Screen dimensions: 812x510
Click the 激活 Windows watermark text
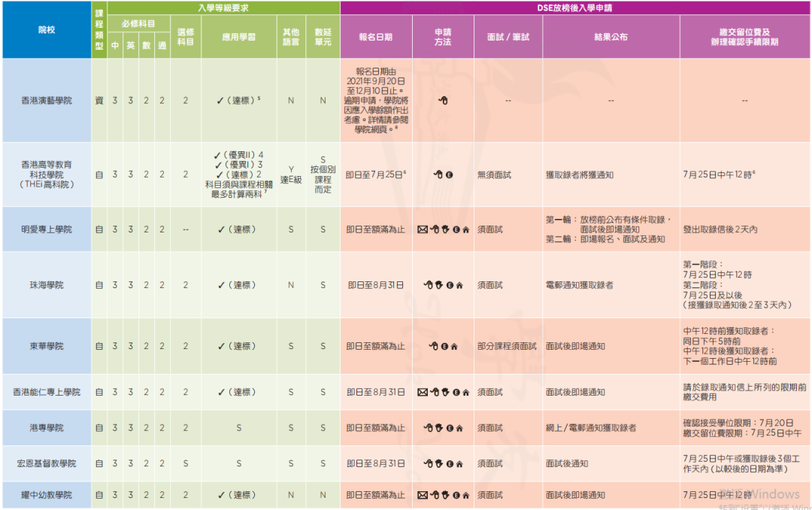click(759, 493)
